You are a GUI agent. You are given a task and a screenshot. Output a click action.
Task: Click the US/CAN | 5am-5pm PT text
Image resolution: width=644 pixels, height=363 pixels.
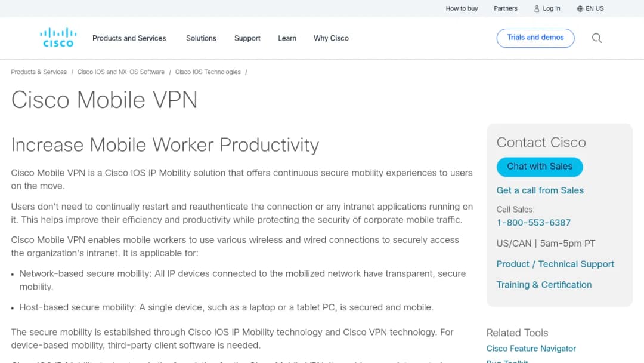(546, 244)
